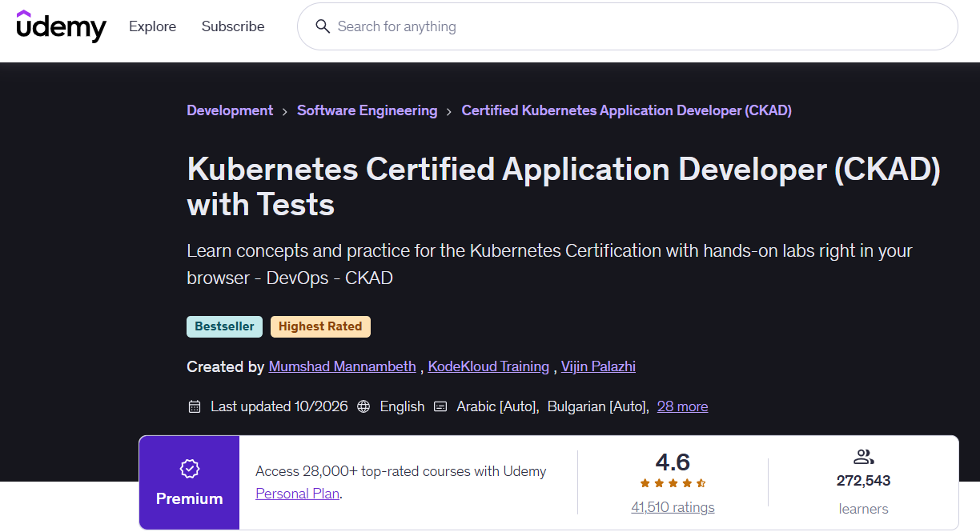
Task: Expand the 28 more subtitles link
Action: [682, 406]
